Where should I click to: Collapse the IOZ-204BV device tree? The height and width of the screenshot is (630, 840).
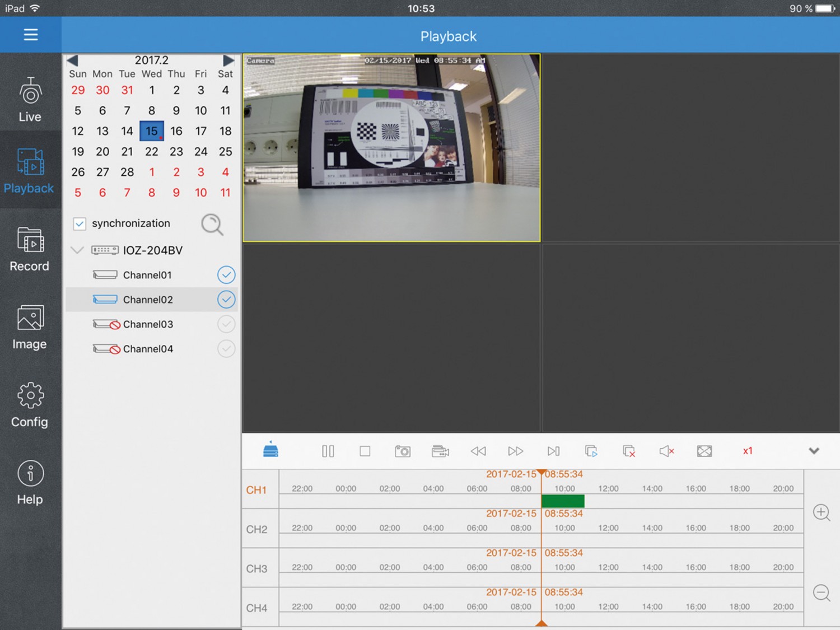pos(77,250)
